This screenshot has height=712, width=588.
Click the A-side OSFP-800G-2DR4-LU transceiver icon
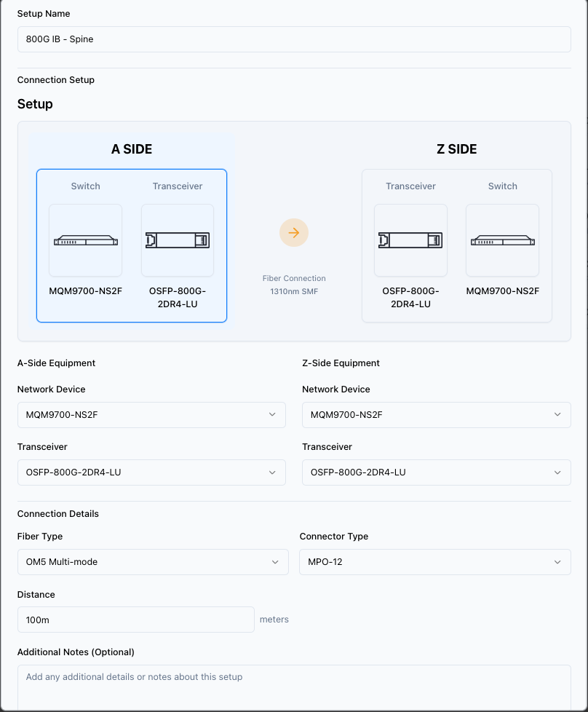pos(178,240)
